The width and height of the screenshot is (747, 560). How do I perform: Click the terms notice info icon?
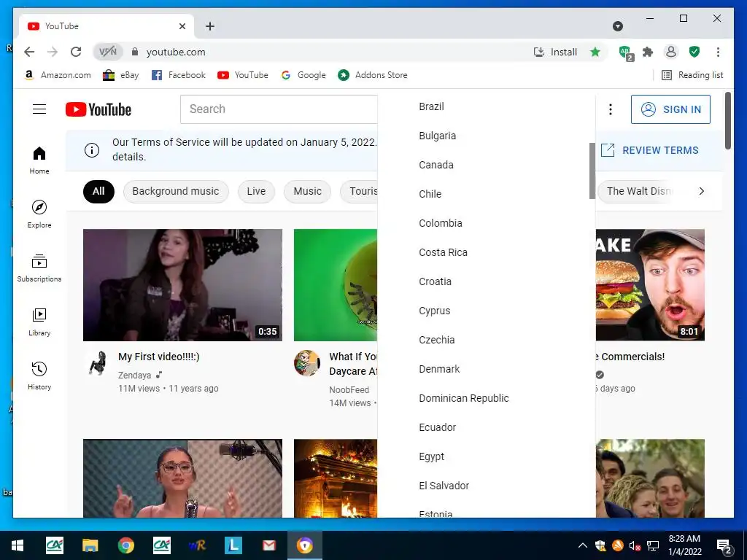coord(92,150)
